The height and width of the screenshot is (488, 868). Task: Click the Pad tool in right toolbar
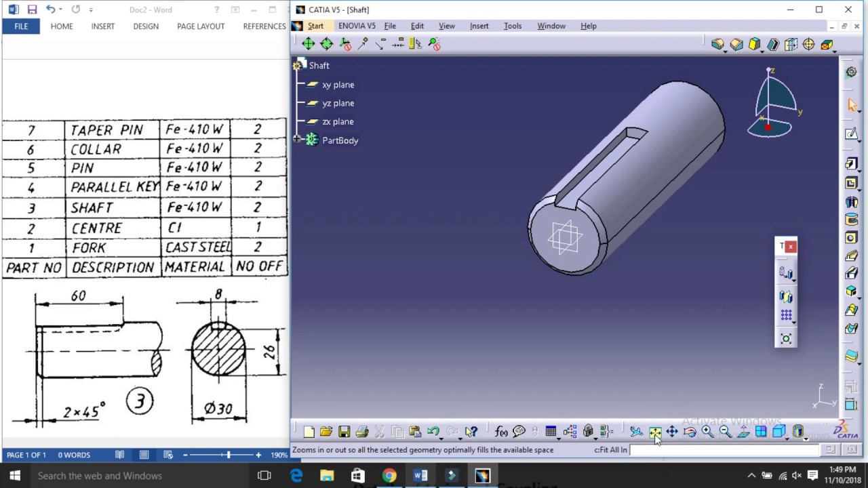pyautogui.click(x=851, y=165)
